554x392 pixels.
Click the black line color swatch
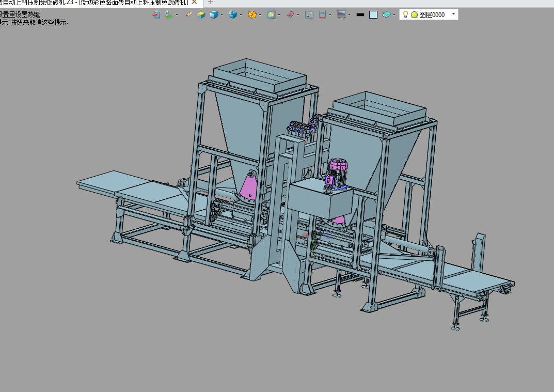[x=360, y=14]
